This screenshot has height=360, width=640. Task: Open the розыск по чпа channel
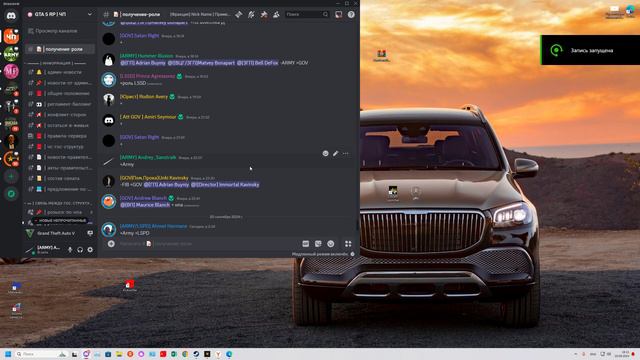pyautogui.click(x=60, y=212)
